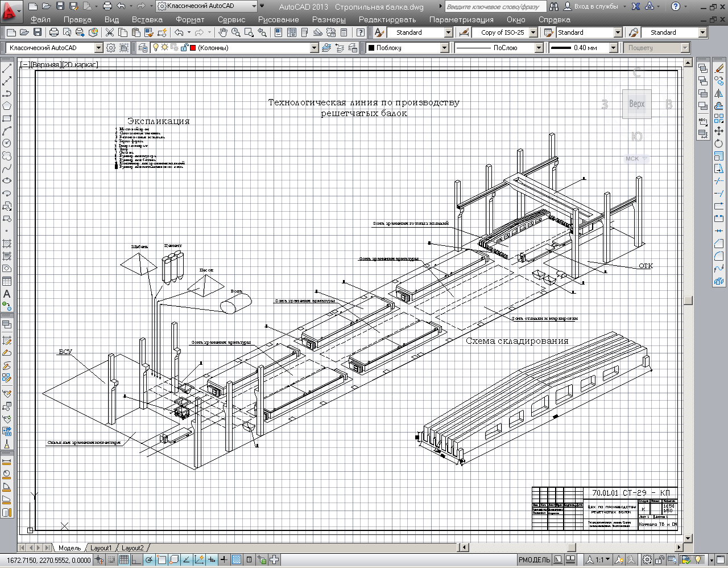Open the Параметризация menu

461,19
